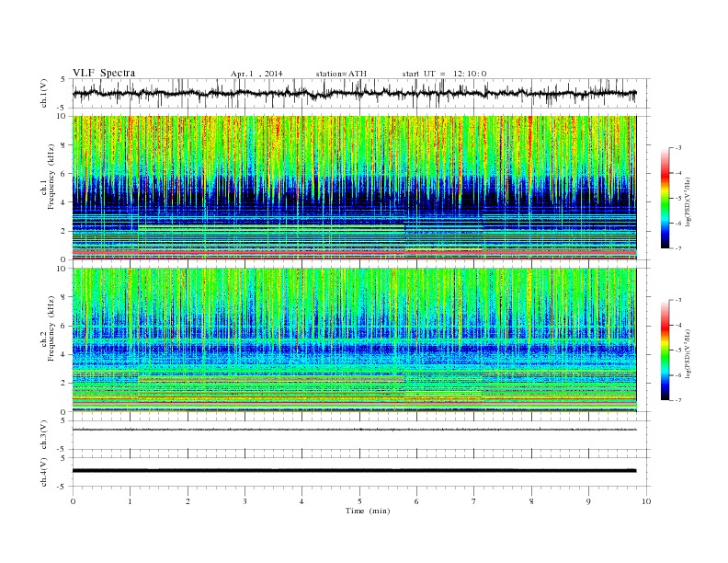
Task: Click the "8" kHz tick of ch.1 spectrogram
Action: click(63, 145)
